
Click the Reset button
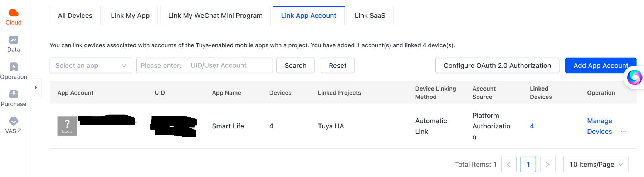pyautogui.click(x=338, y=66)
